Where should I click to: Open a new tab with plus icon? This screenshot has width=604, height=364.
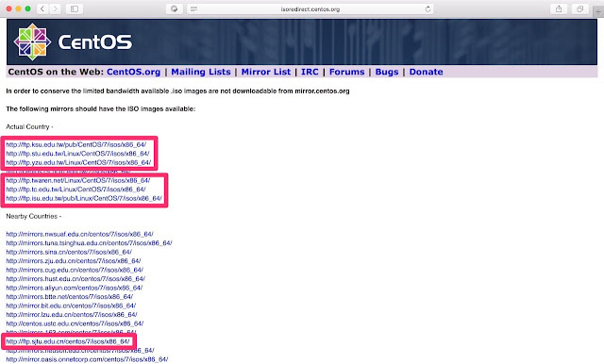point(598,12)
